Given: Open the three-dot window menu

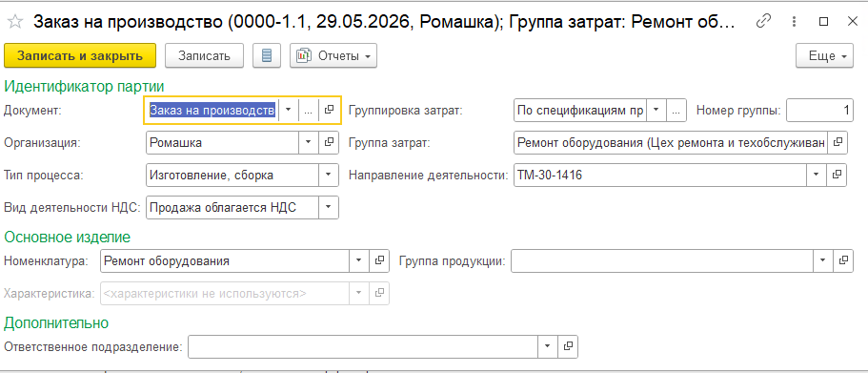Looking at the screenshot, I should tap(795, 22).
